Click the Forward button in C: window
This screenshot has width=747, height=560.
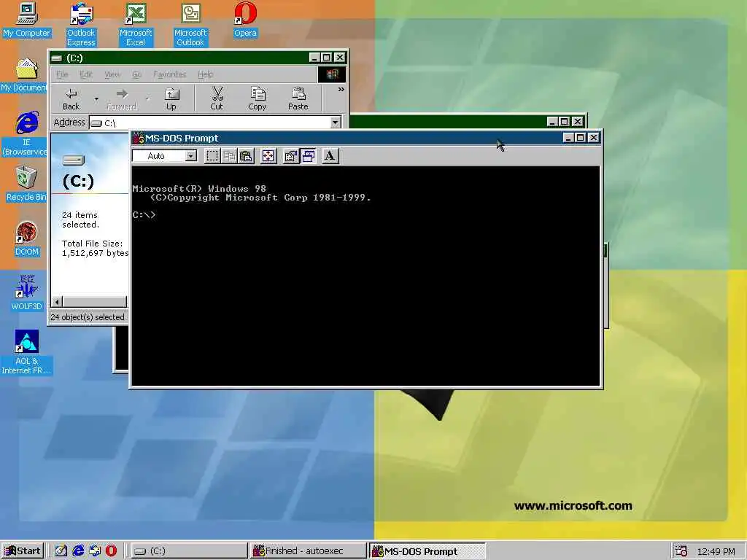click(122, 99)
